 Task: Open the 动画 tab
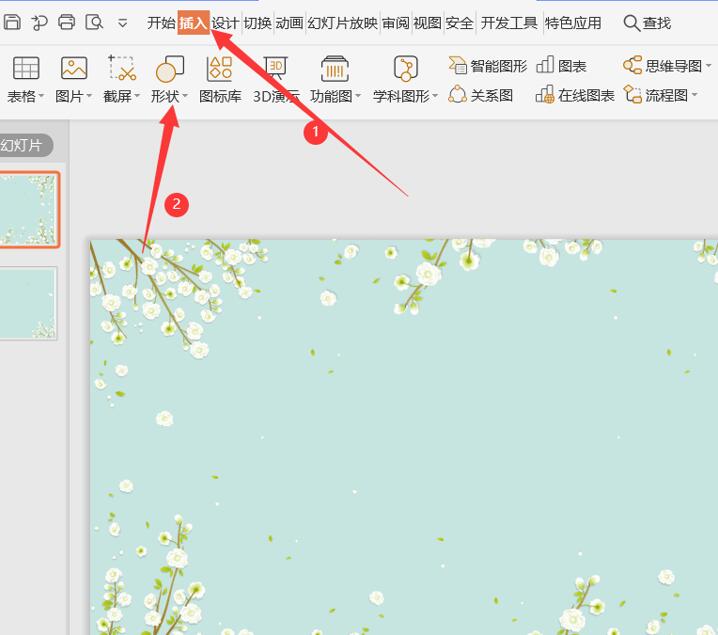point(289,22)
